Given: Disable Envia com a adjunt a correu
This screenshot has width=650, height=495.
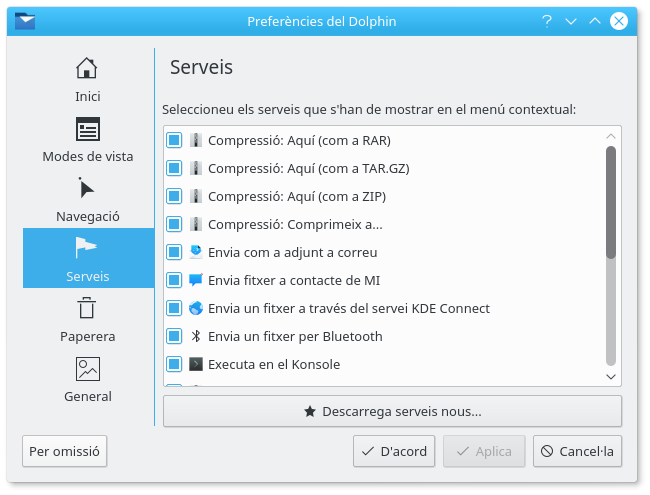Looking at the screenshot, I should (174, 252).
